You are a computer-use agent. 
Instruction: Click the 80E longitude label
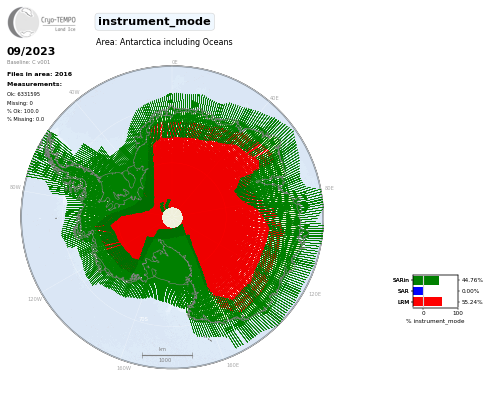(x=329, y=188)
